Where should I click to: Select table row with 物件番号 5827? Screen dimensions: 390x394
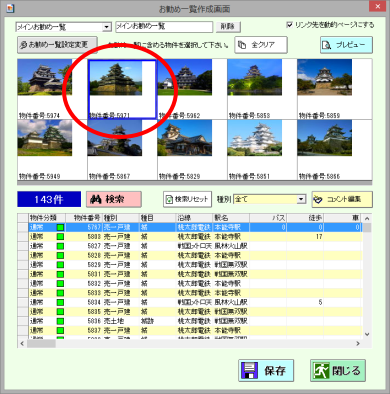[x=195, y=246]
